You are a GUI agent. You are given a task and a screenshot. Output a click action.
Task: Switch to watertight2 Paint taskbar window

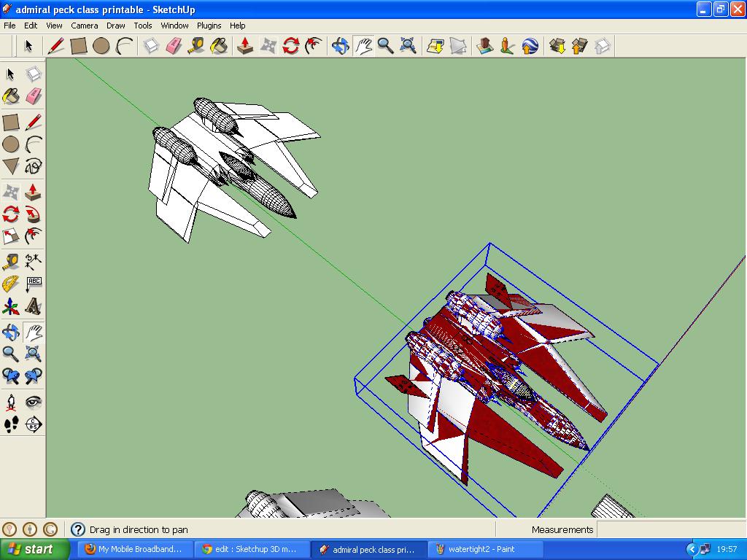tap(485, 549)
